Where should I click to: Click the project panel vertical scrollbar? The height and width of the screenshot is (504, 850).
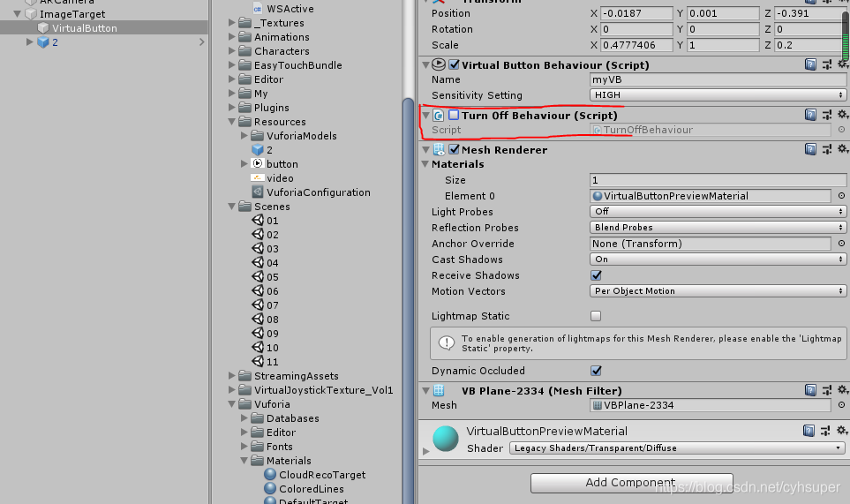[x=410, y=300]
